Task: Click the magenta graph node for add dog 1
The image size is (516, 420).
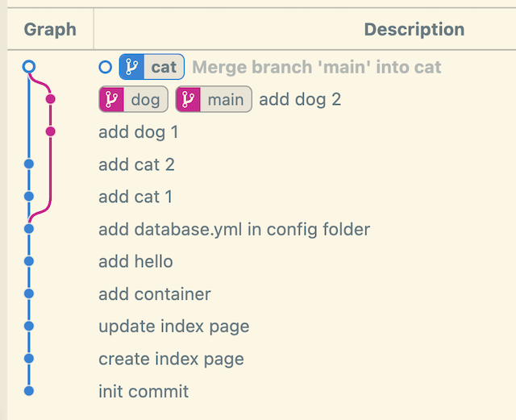Action: click(51, 131)
